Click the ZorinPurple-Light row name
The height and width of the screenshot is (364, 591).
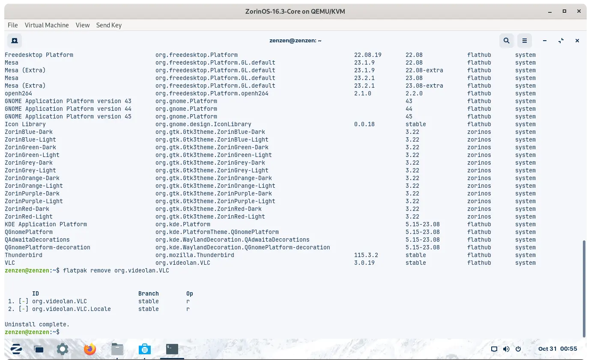pos(34,201)
